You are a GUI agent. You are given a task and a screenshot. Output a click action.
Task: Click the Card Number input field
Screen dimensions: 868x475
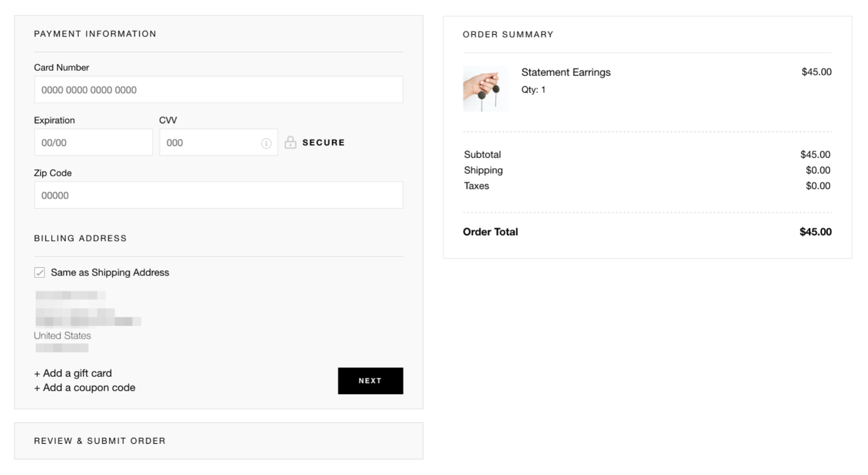[218, 89]
